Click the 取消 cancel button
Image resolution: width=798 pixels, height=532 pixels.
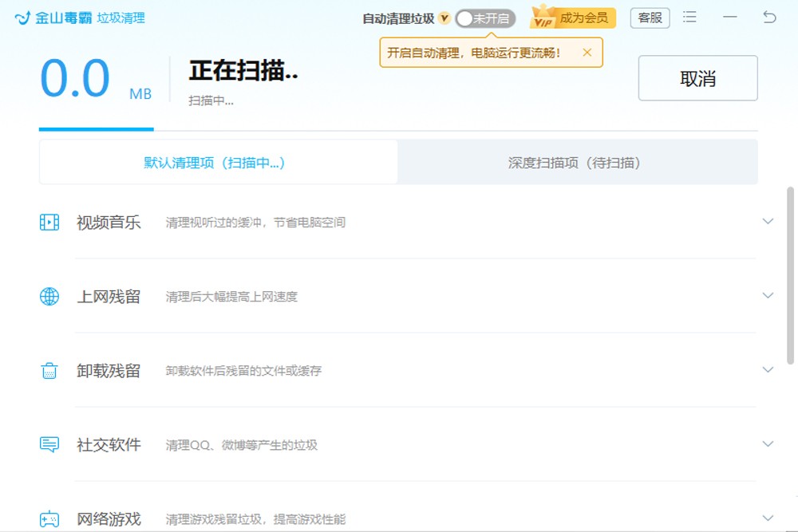click(697, 77)
